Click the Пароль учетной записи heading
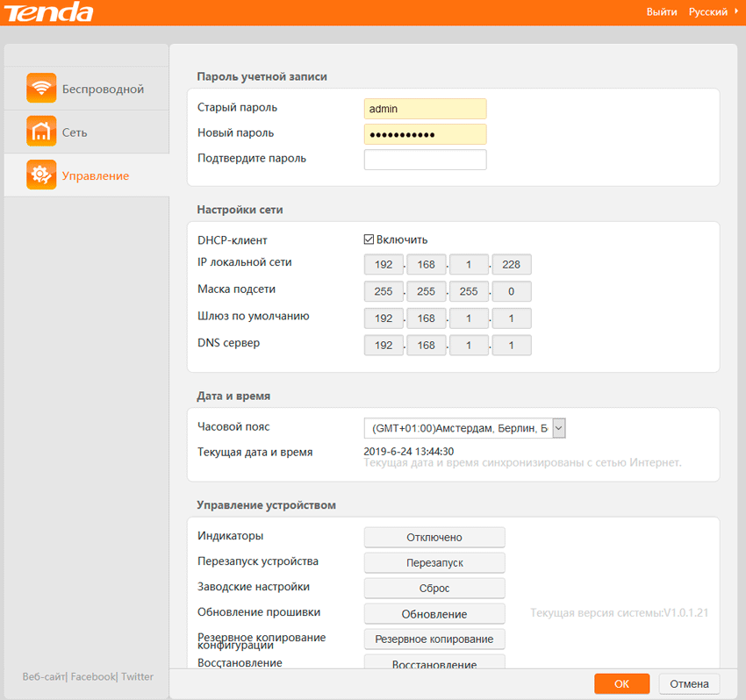This screenshot has height=700, width=746. [x=262, y=76]
